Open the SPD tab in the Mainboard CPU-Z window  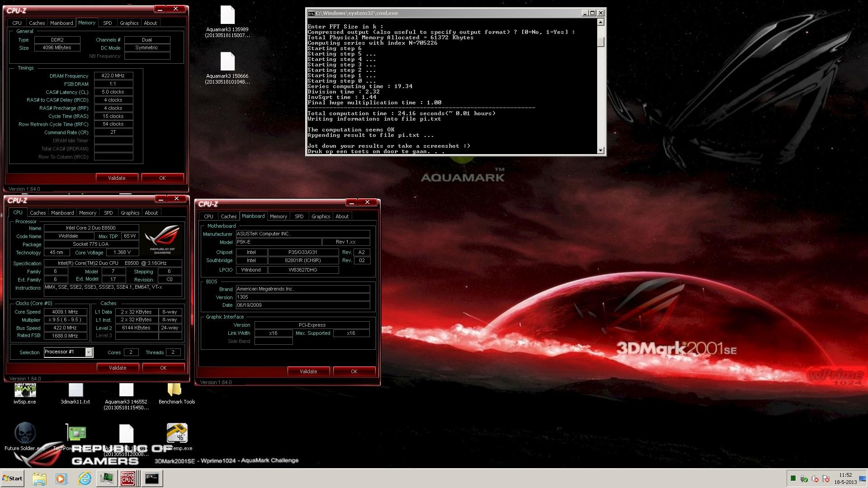coord(299,216)
